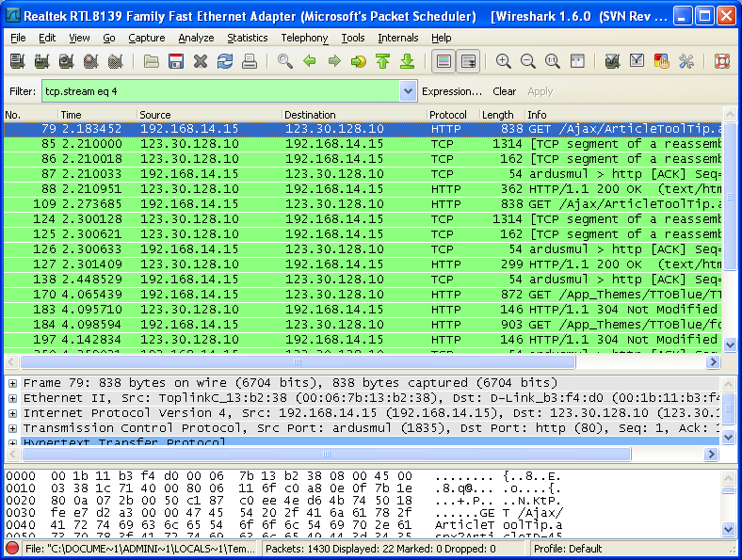
Task: Open the Statistics menu
Action: [247, 38]
